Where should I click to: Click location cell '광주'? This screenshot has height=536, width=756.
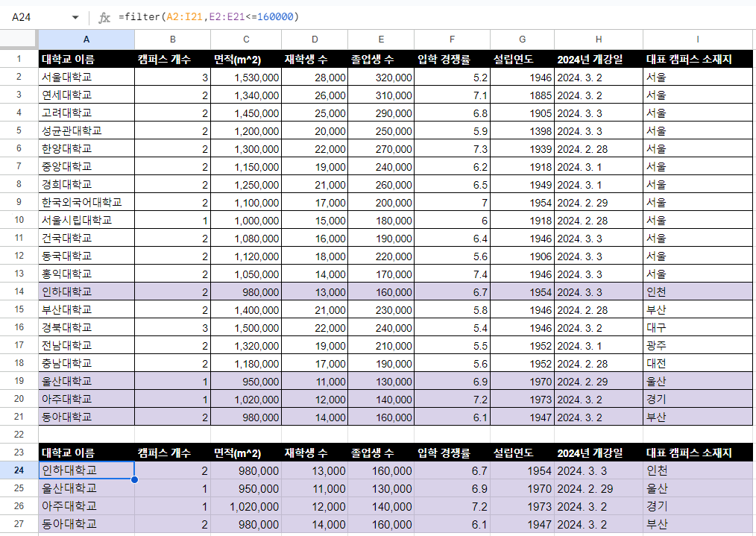point(698,345)
